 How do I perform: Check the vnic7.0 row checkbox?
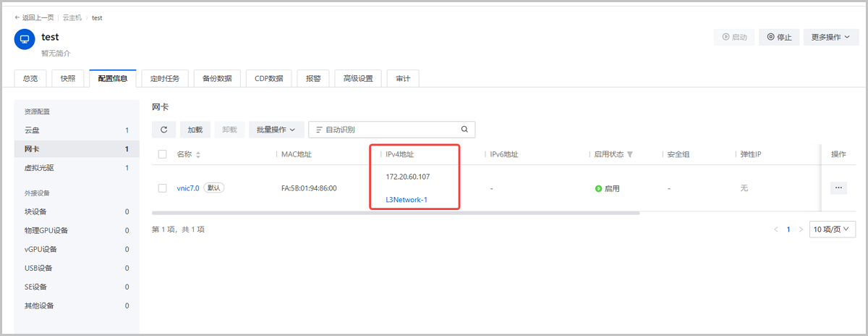click(x=163, y=188)
